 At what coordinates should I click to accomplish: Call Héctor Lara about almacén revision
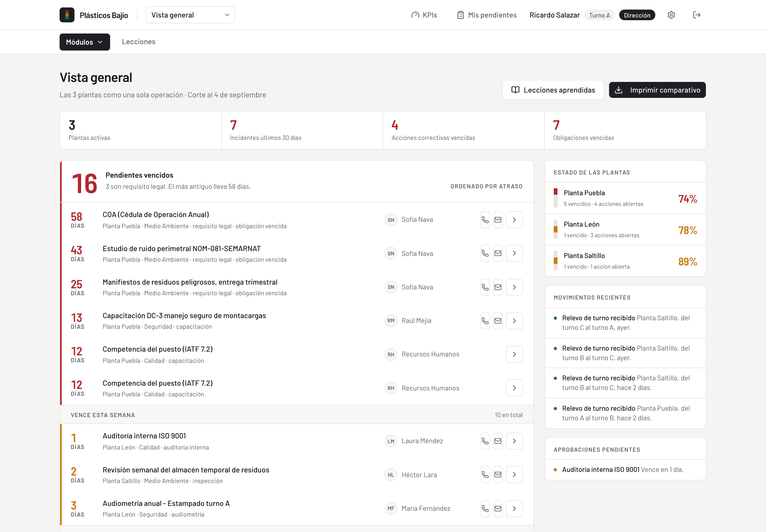pyautogui.click(x=485, y=475)
